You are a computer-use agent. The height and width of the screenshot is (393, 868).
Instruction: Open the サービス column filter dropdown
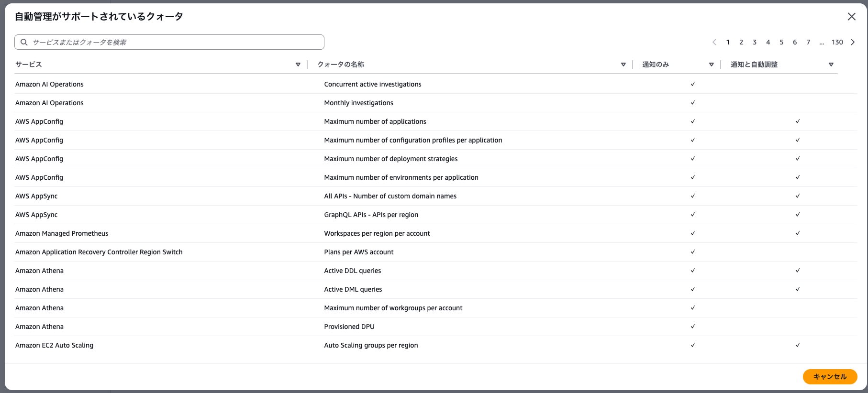(298, 64)
